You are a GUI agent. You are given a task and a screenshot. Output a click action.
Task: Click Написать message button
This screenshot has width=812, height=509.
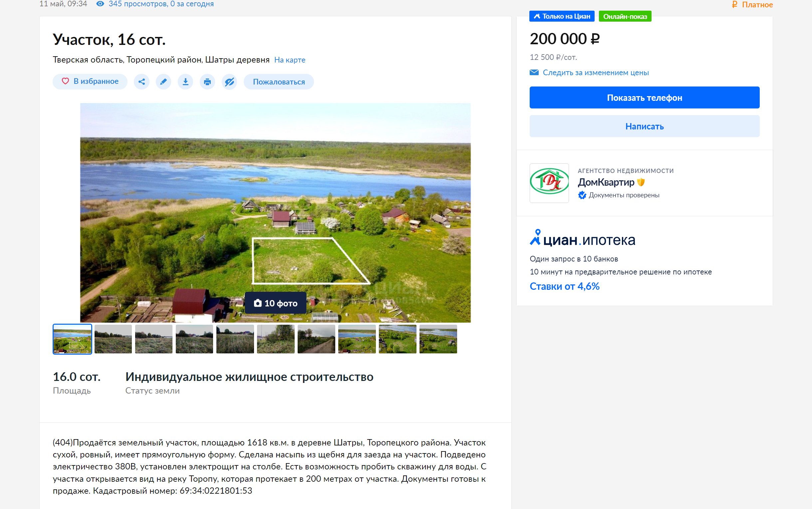[x=644, y=126]
